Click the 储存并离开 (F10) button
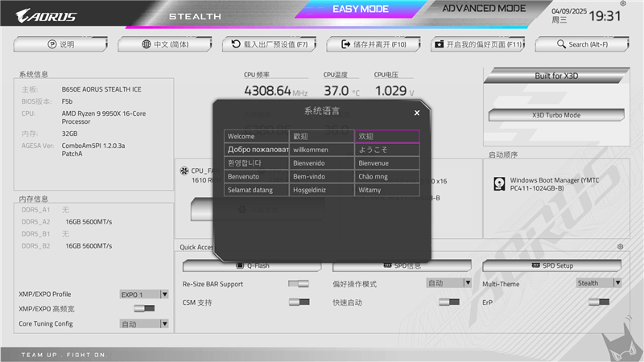The height and width of the screenshot is (362, 644). click(x=374, y=44)
